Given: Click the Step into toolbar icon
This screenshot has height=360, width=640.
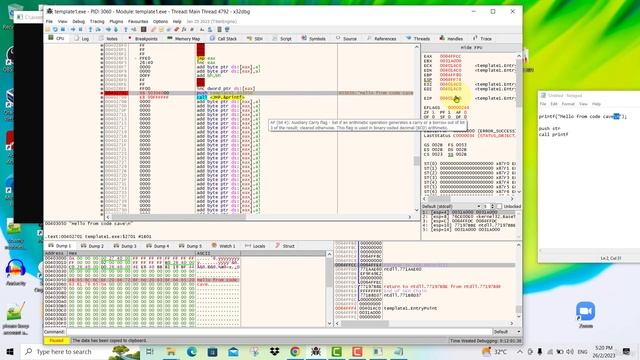Looking at the screenshot, I should 90,29.
